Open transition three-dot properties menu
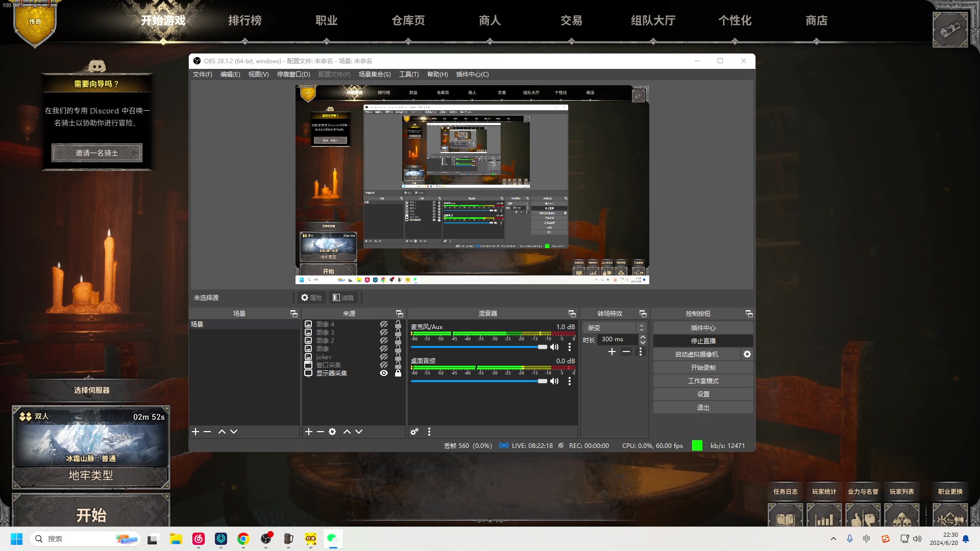This screenshot has height=551, width=980. point(641,352)
